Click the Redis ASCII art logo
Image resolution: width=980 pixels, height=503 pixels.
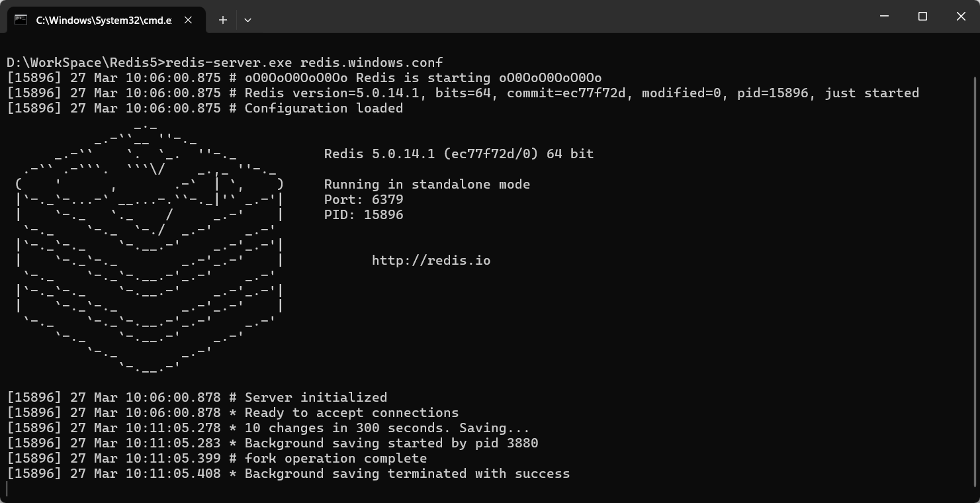[x=150, y=246]
